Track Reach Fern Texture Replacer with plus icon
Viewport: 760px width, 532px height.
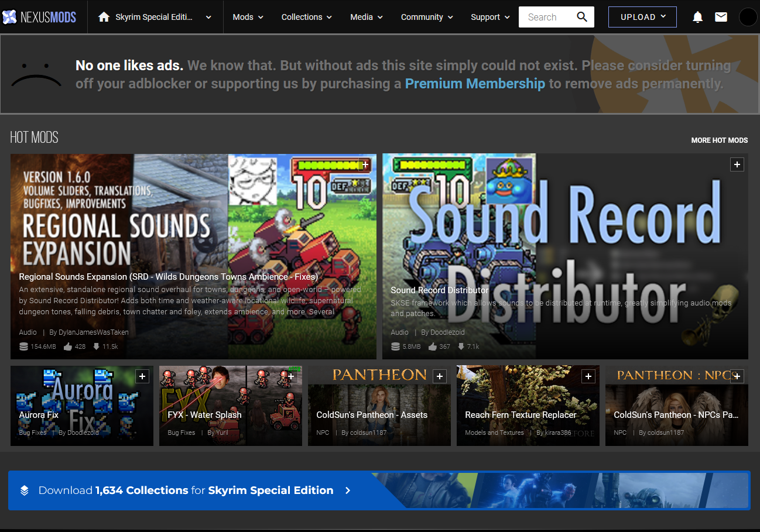588,376
